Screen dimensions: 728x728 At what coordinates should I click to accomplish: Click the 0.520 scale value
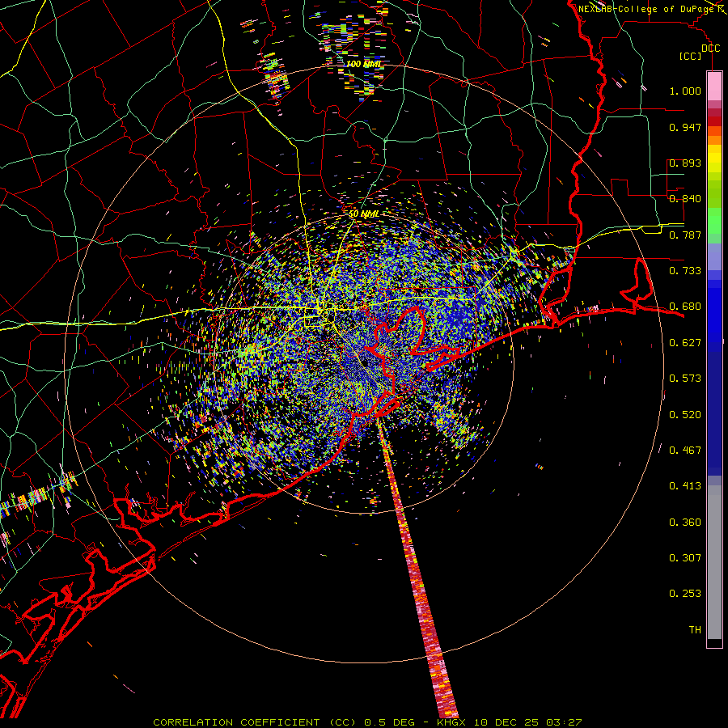click(x=685, y=415)
